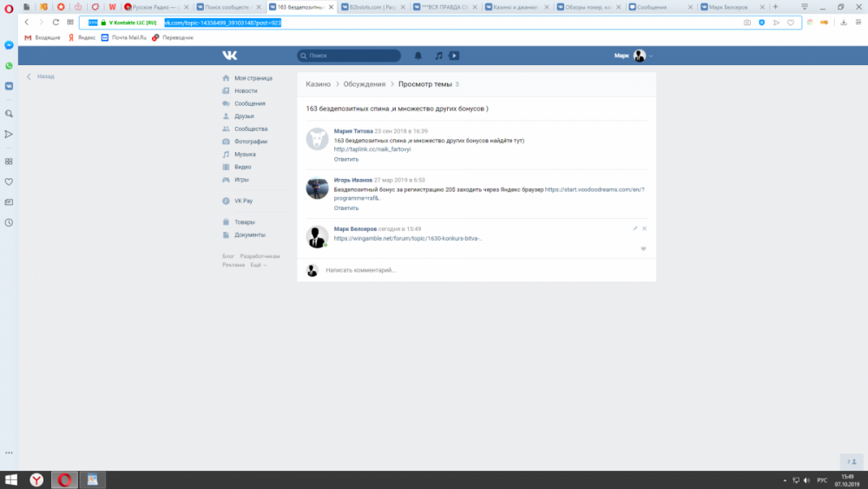Expand Марк profile dropdown
Viewport: 868px width, 489px height.
pyautogui.click(x=651, y=56)
